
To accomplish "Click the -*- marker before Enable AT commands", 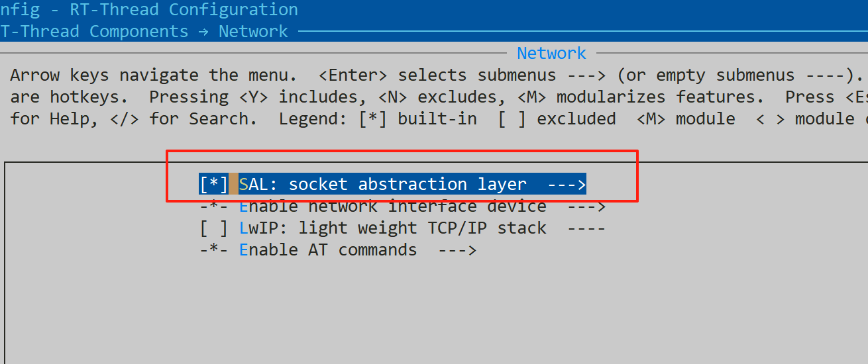I will [x=213, y=250].
